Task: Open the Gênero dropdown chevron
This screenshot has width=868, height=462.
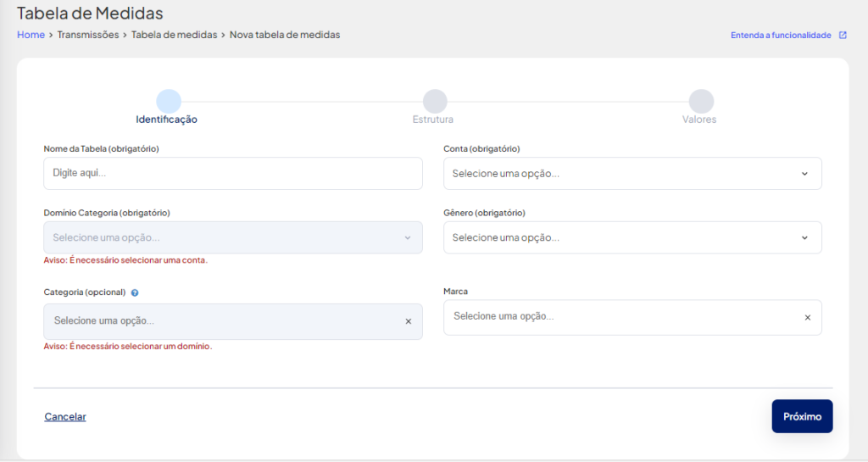Action: (x=805, y=238)
